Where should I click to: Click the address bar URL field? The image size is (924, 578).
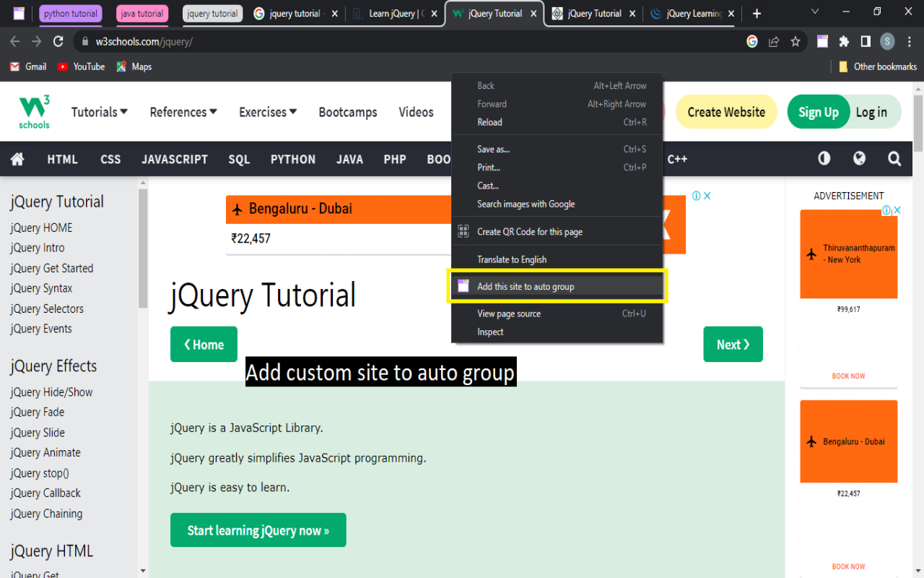[404, 42]
